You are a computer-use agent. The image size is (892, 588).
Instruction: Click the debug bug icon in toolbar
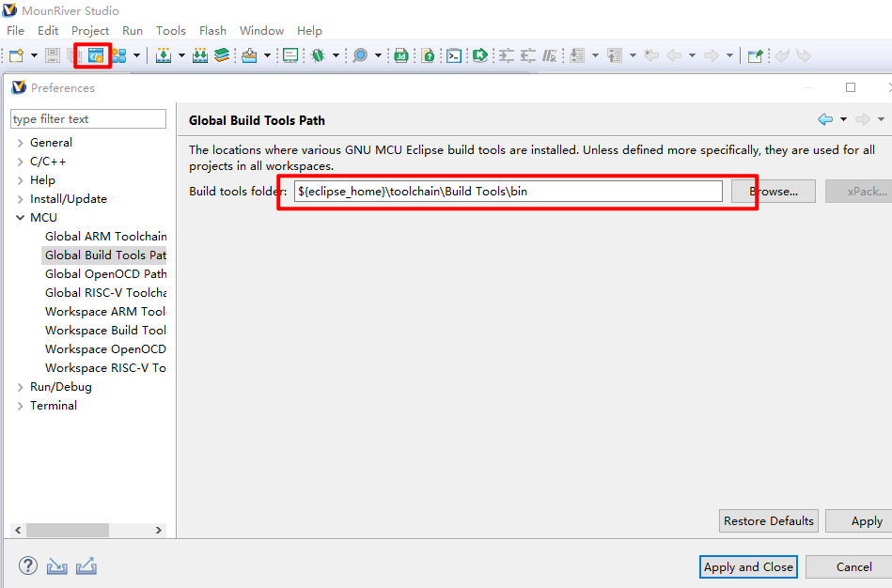point(319,55)
